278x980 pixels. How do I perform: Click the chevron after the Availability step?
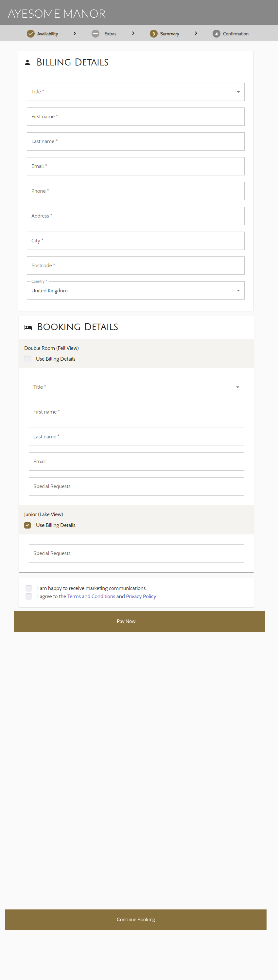(x=75, y=33)
